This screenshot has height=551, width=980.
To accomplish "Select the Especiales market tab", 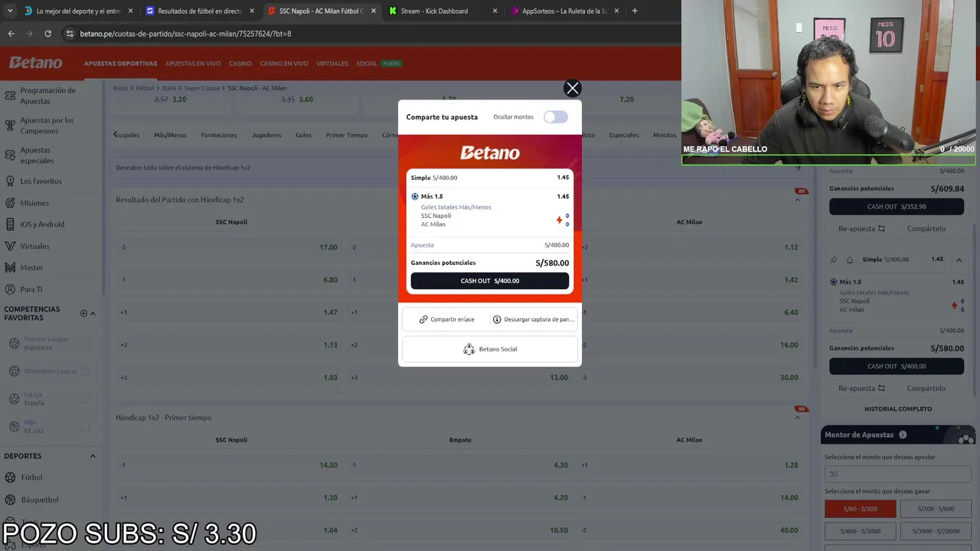I will [x=624, y=135].
